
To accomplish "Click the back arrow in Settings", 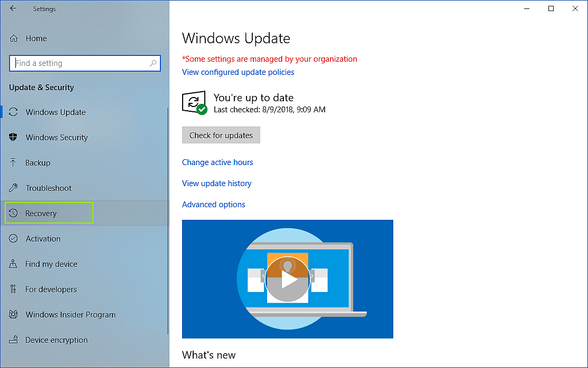I will tap(13, 8).
